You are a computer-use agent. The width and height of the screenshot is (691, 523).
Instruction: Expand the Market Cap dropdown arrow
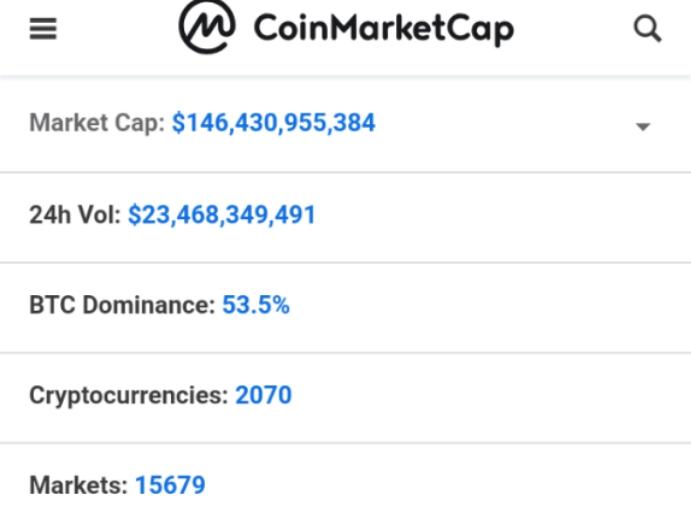[643, 127]
